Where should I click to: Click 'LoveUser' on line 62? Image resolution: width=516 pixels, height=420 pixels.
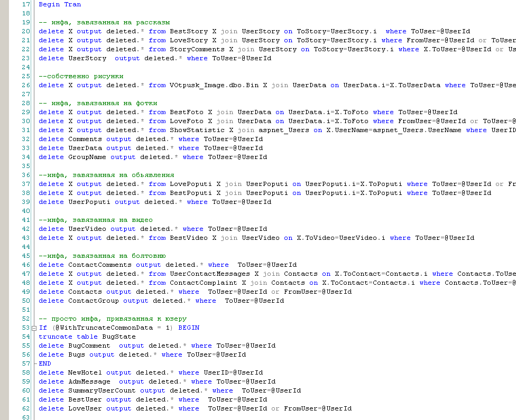(x=85, y=409)
